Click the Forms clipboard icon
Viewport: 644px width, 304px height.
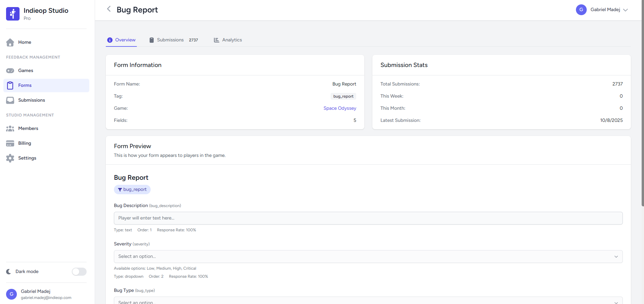(x=10, y=85)
